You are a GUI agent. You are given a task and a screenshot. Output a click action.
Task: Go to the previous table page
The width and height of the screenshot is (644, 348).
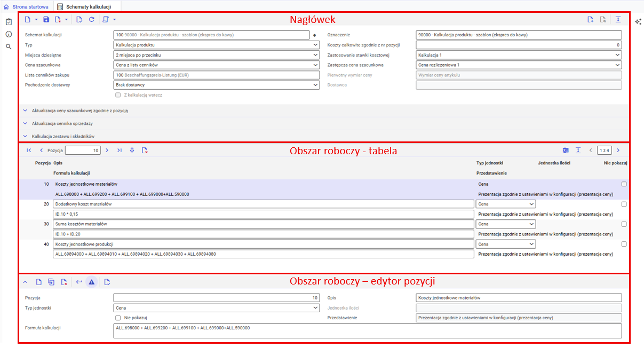591,151
